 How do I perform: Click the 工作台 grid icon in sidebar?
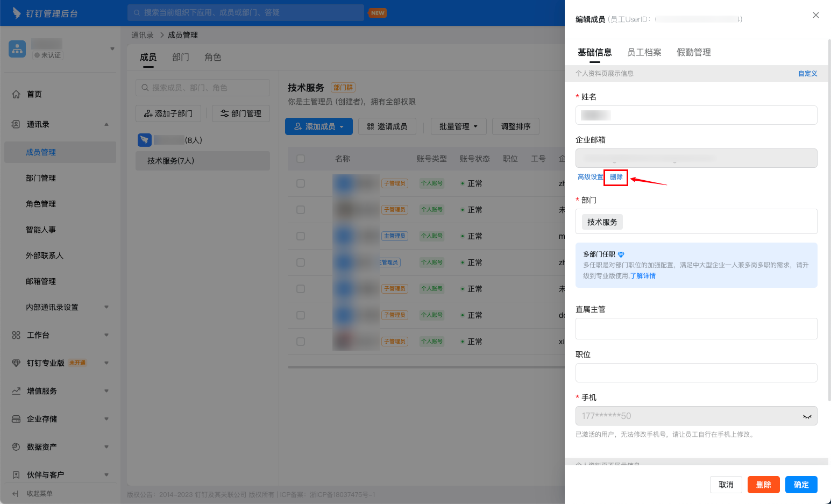point(16,335)
